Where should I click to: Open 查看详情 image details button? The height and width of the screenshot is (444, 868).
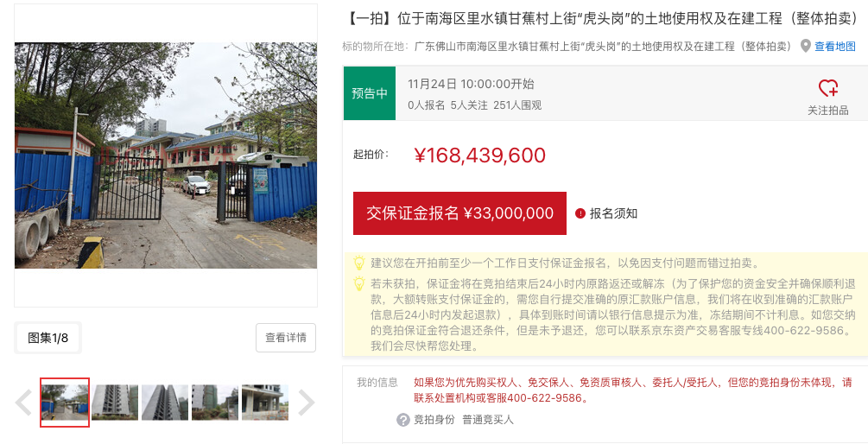pyautogui.click(x=286, y=338)
